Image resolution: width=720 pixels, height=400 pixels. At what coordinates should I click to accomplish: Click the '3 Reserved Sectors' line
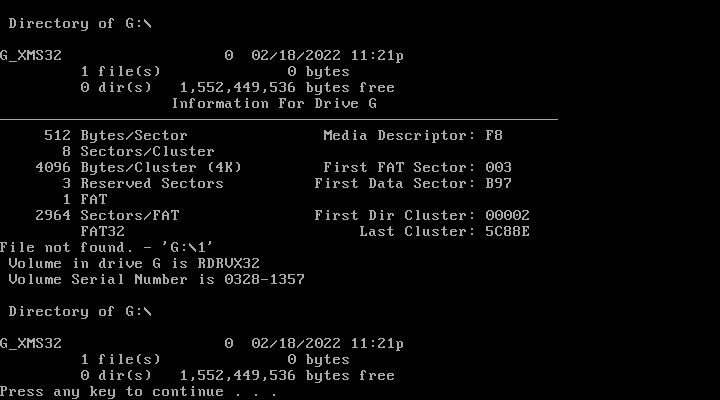pyautogui.click(x=143, y=184)
